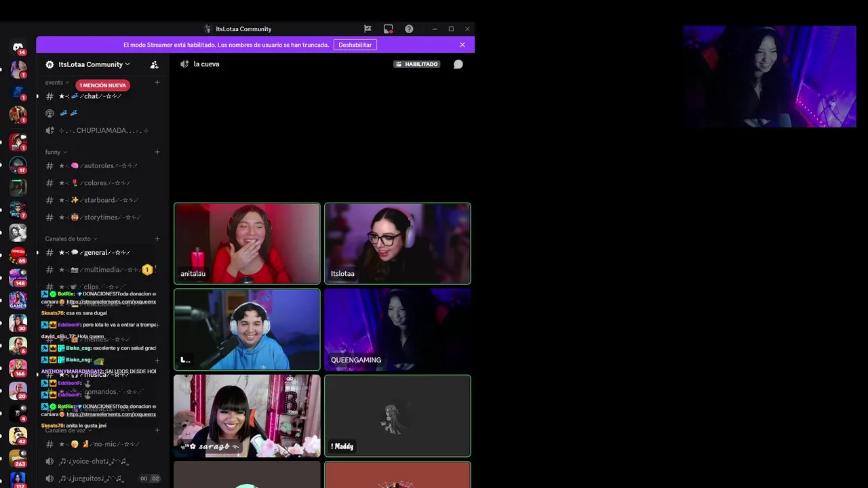This screenshot has width=868, height=488.
Task: Open the first streamelements.com donation link in overlay chat
Action: pyautogui.click(x=111, y=302)
